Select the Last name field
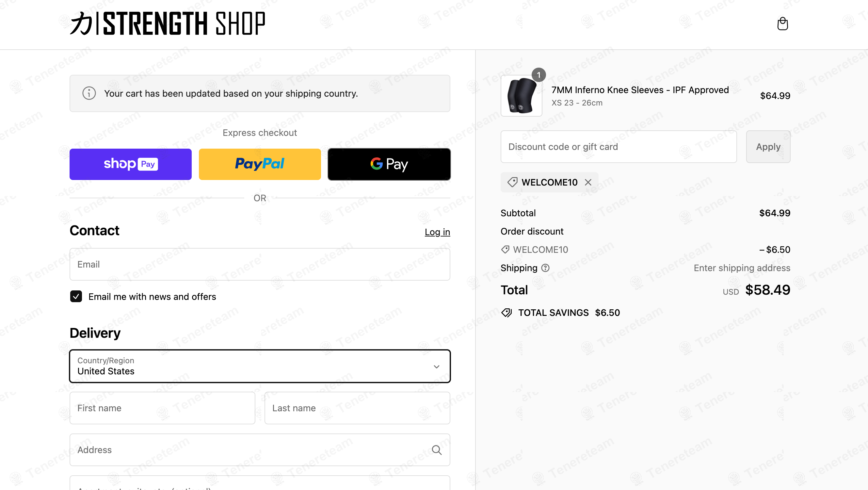 click(x=357, y=408)
